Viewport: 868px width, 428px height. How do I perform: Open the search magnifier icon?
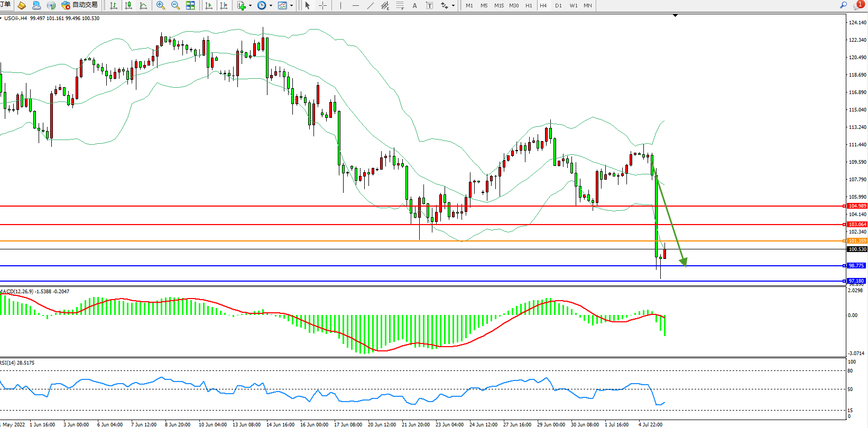point(843,5)
